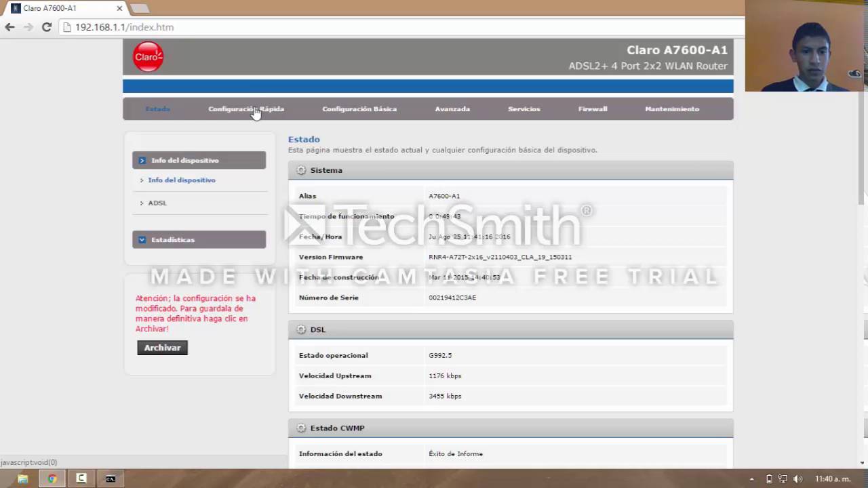Click the Claro logo icon
868x488 pixels.
point(148,57)
